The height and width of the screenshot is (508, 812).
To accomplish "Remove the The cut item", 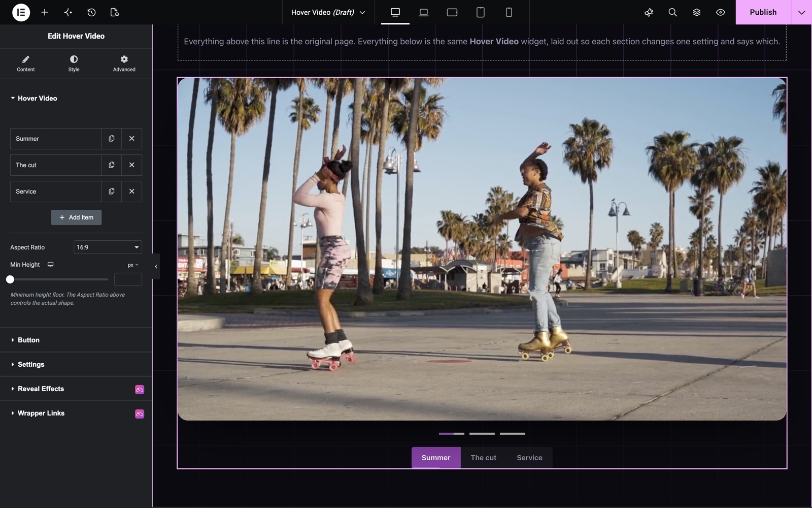I will [132, 165].
